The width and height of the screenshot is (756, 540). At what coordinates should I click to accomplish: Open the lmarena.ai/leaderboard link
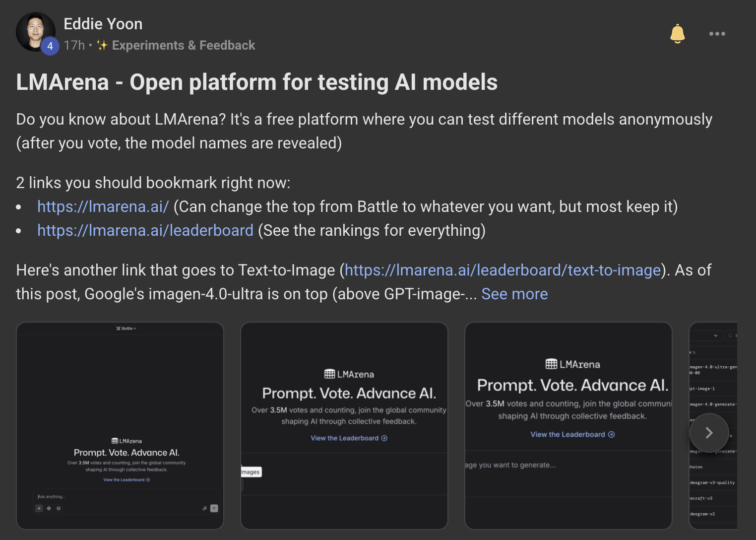pos(145,230)
